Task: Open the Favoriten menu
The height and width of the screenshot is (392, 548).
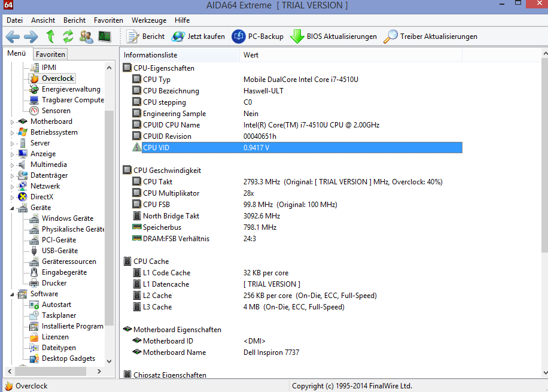Action: (108, 20)
